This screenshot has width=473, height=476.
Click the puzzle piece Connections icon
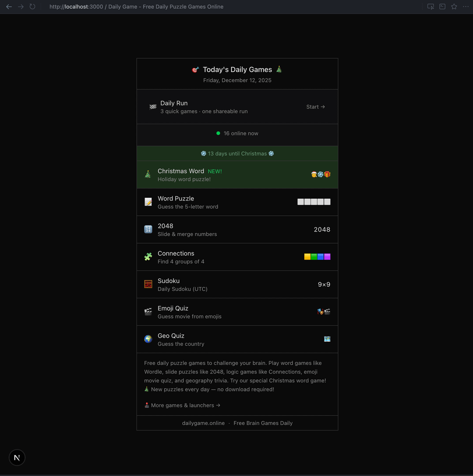(x=148, y=257)
